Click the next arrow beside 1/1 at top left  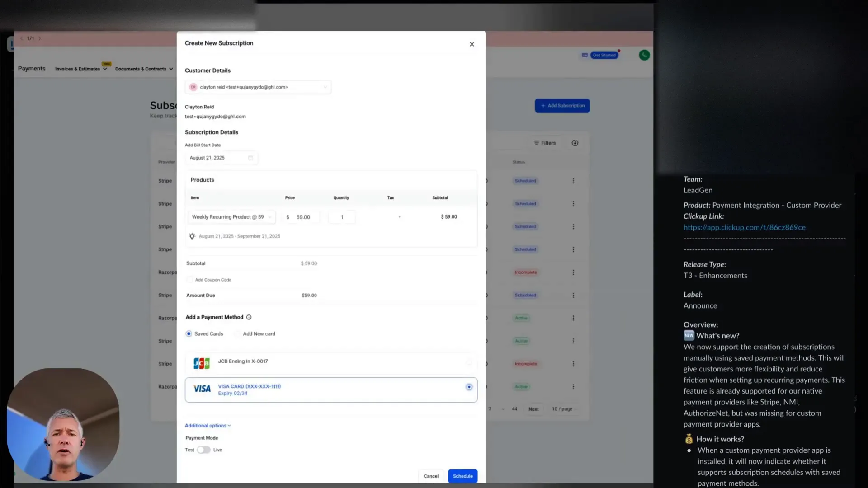click(40, 38)
